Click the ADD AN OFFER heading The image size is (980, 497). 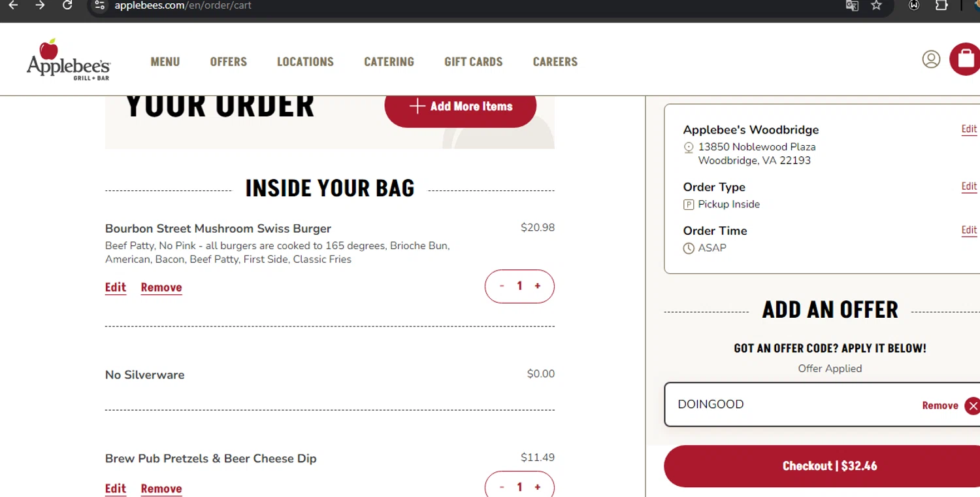tap(830, 309)
